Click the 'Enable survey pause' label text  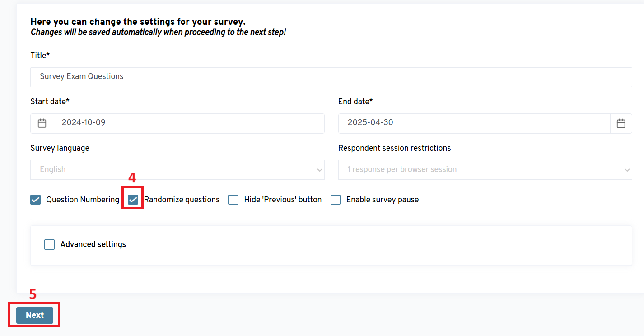382,200
